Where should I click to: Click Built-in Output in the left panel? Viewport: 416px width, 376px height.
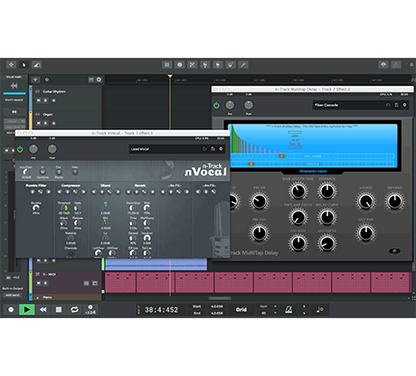click(x=13, y=288)
